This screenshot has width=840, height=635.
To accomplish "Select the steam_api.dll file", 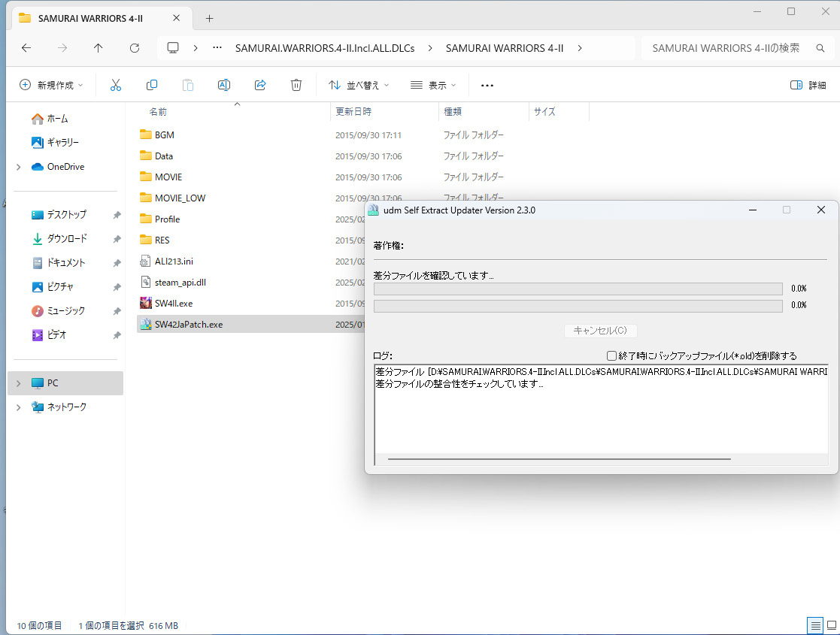I will click(180, 282).
